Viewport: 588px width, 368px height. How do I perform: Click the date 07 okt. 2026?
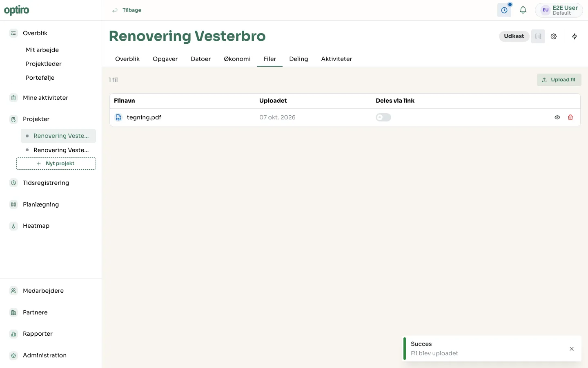pos(277,117)
